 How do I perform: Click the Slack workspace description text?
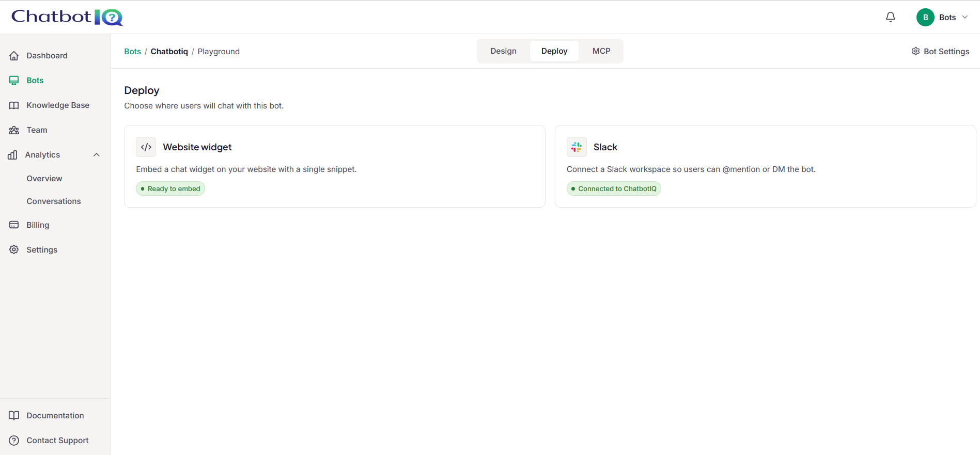coord(691,169)
